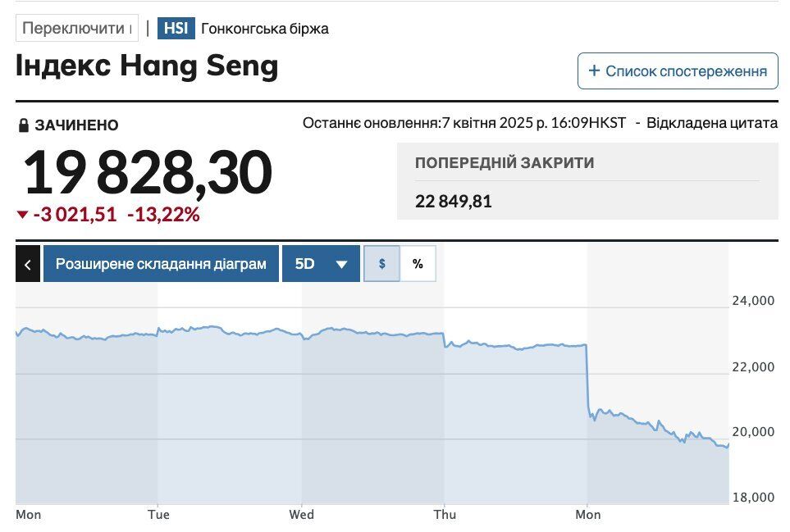Click the Tue marker on chart axis

(x=158, y=515)
